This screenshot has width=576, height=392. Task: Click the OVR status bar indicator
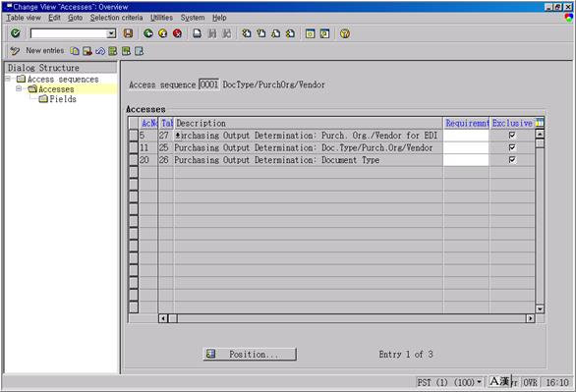(530, 382)
